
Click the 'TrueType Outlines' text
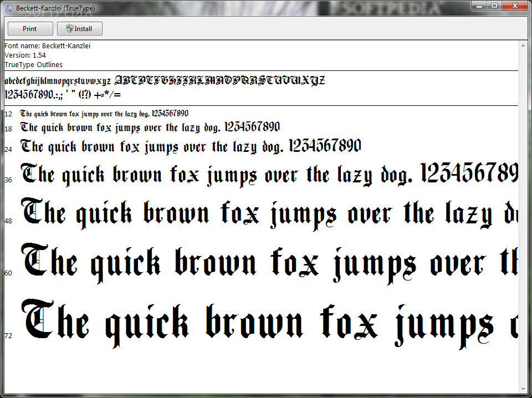(34, 64)
